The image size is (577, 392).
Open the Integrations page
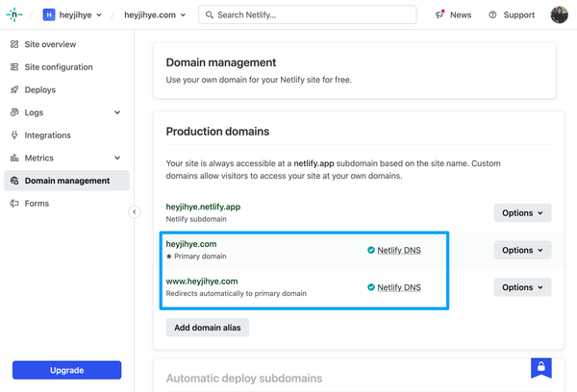click(47, 135)
